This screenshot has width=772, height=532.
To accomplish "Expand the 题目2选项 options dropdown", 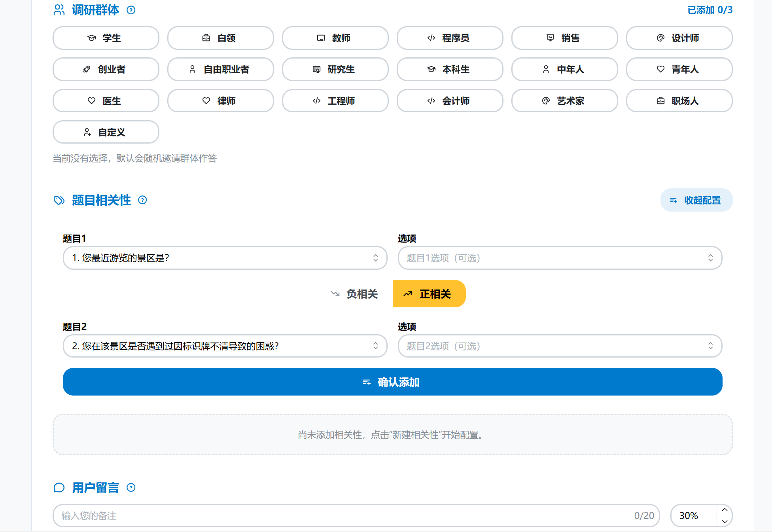I will [560, 346].
